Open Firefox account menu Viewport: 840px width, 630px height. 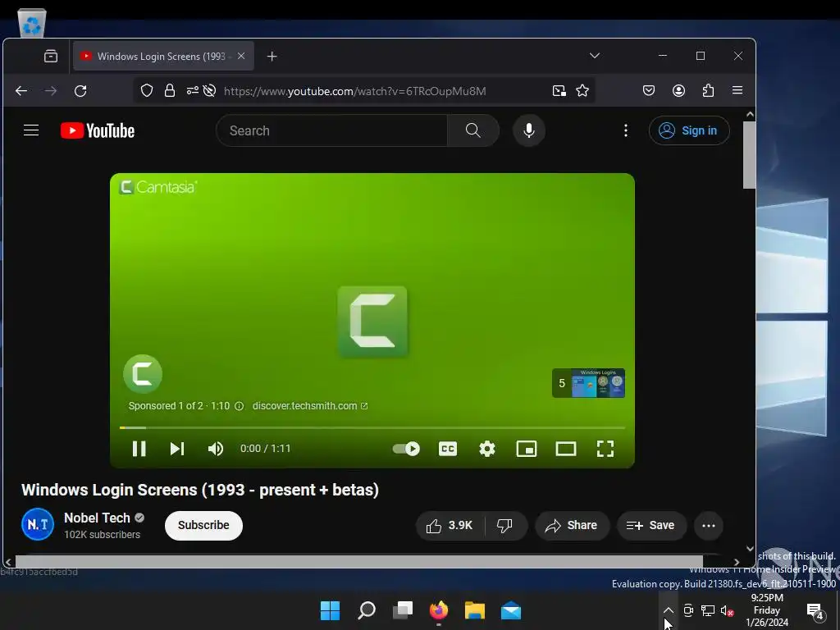678,90
